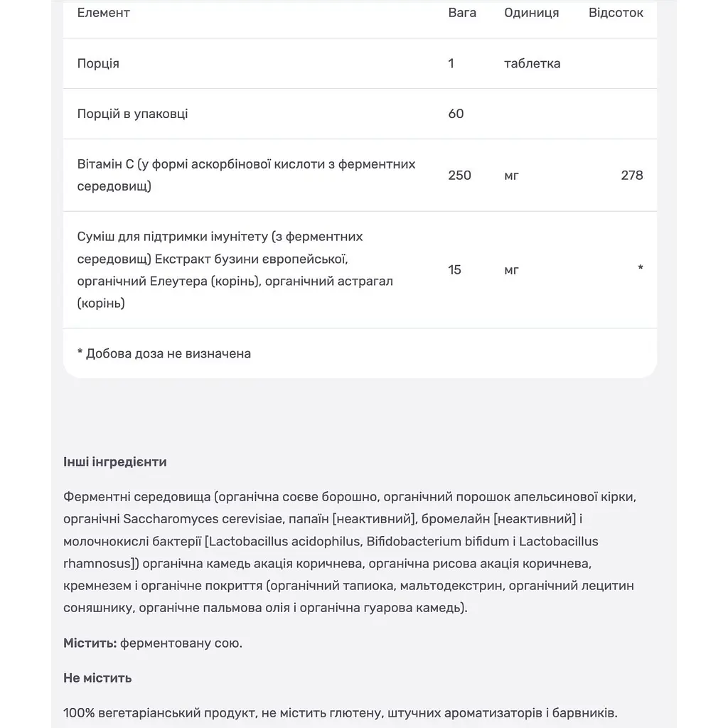Screen dimensions: 728x728
Task: Click the asterisk in percent column
Action: click(x=641, y=267)
